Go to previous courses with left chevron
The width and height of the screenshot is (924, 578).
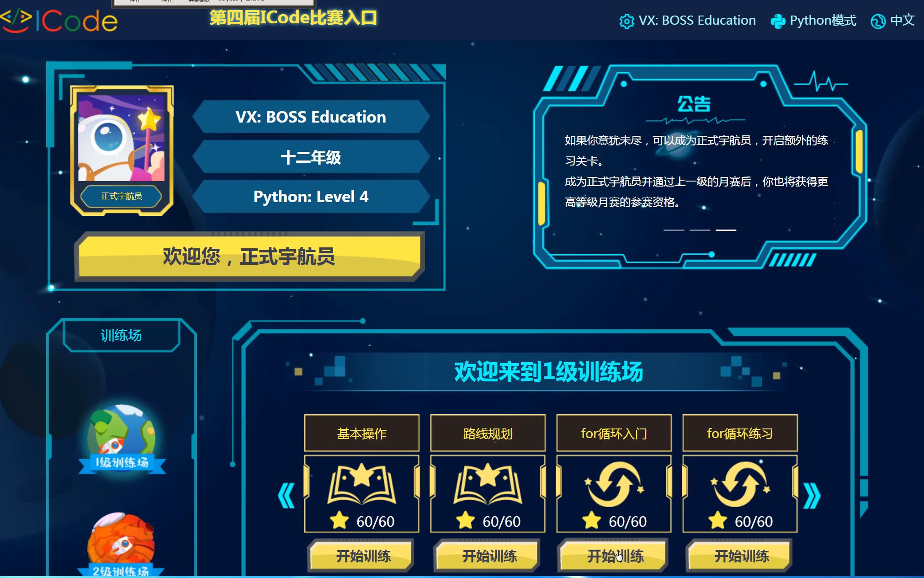point(287,495)
